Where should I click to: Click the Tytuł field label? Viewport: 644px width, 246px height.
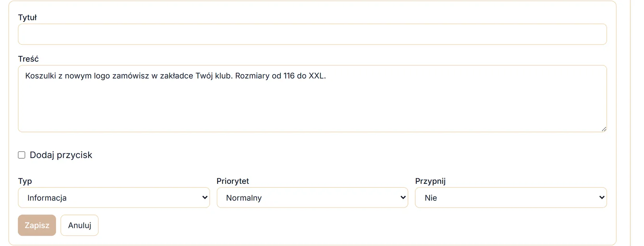27,17
